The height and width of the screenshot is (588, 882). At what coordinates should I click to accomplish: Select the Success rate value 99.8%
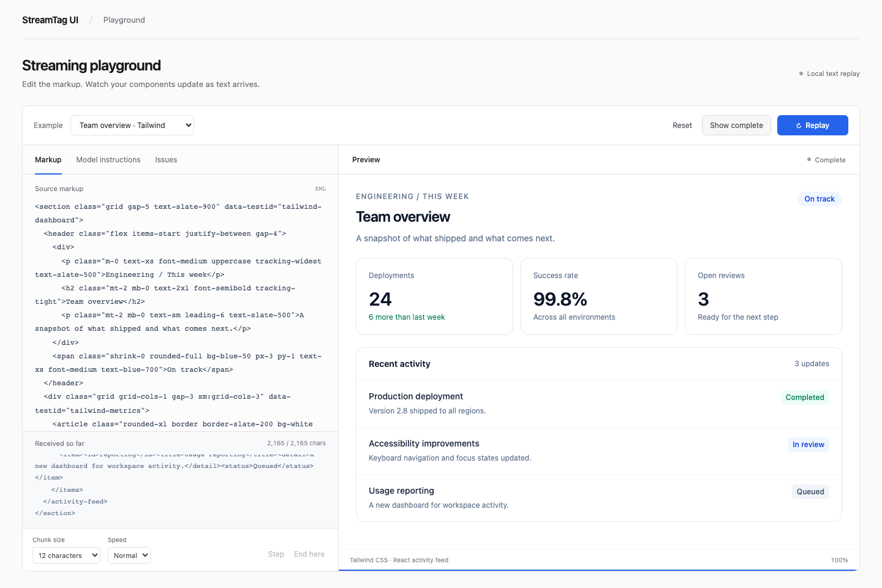pyautogui.click(x=560, y=299)
